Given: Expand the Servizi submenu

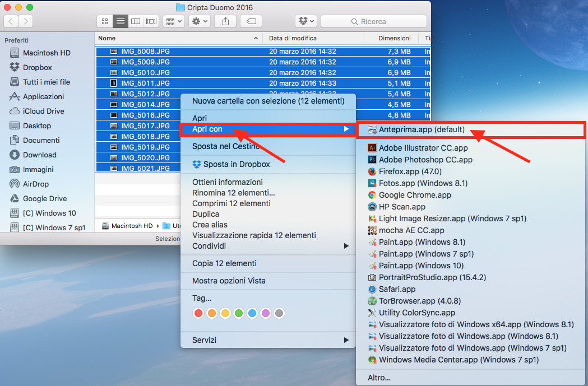Looking at the screenshot, I should tap(268, 340).
